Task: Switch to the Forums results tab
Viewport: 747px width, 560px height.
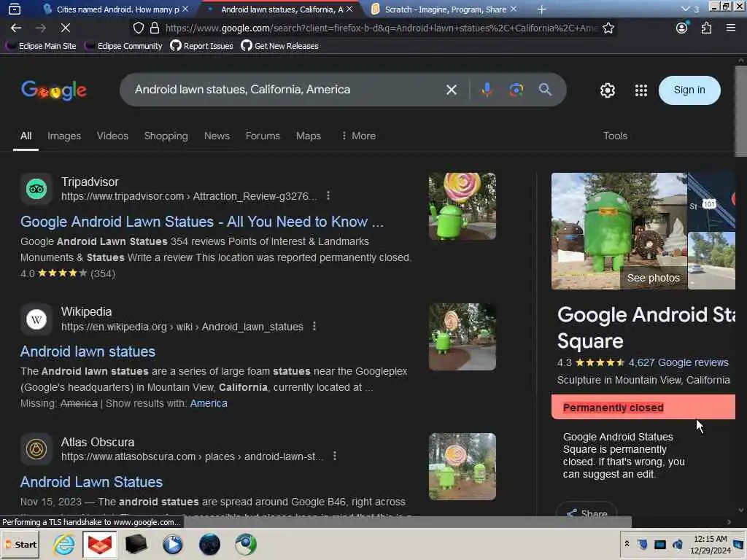Action: tap(263, 136)
